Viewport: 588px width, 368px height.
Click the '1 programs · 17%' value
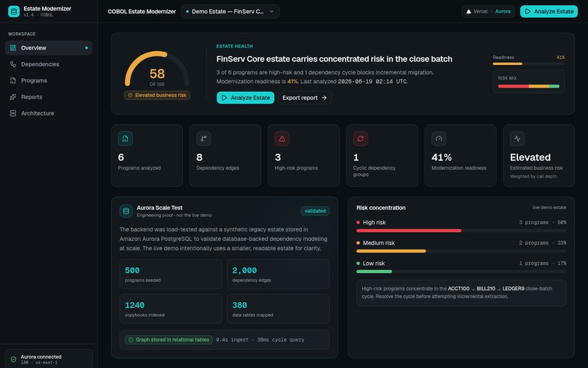(x=543, y=264)
